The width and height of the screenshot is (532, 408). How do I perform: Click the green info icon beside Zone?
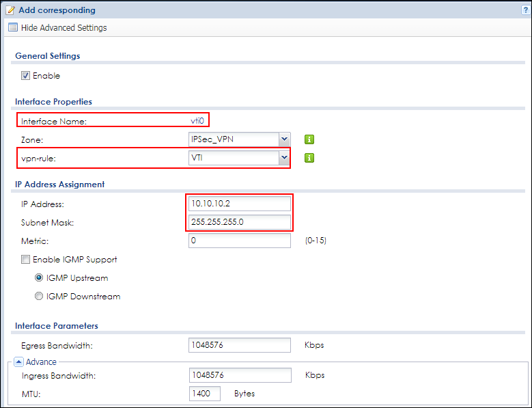(x=309, y=139)
